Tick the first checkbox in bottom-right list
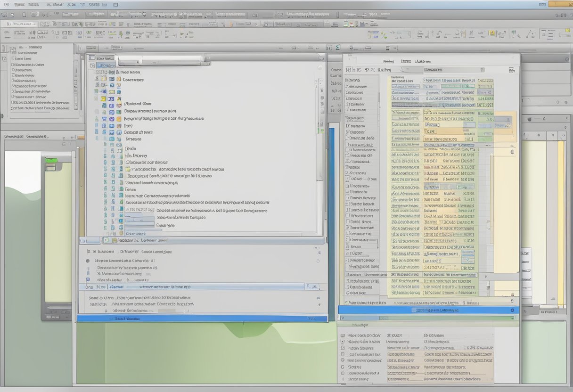 click(x=343, y=335)
